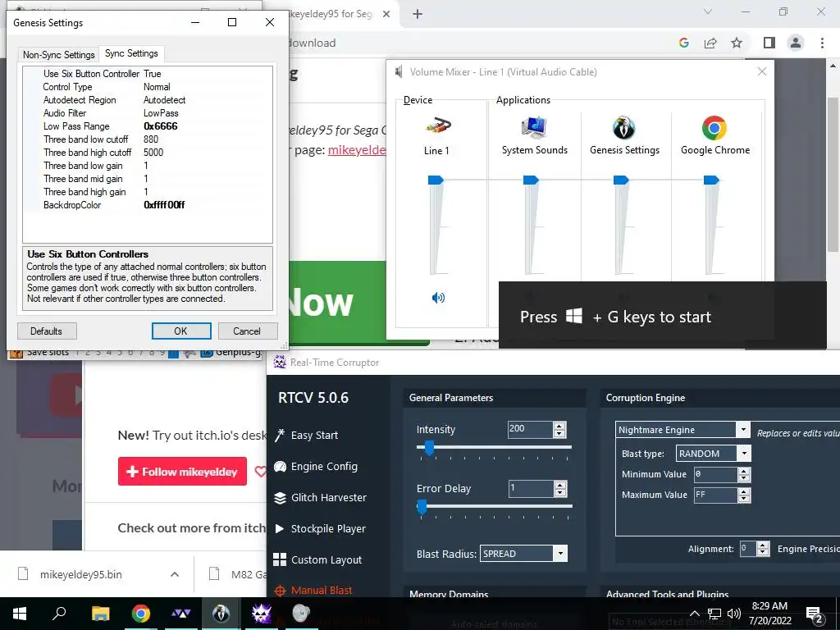Click Defaults in Genesis Settings
Screen dimensions: 840x630
(x=47, y=331)
